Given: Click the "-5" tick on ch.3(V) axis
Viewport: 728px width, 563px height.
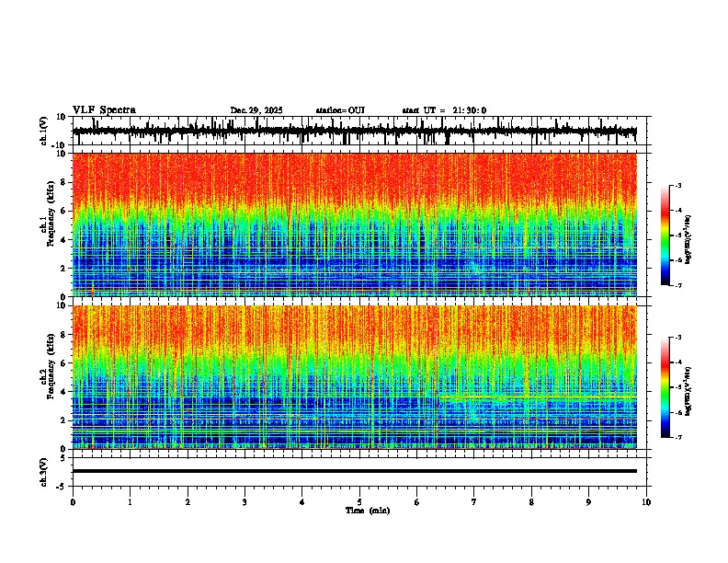Looking at the screenshot, I should pos(62,486).
